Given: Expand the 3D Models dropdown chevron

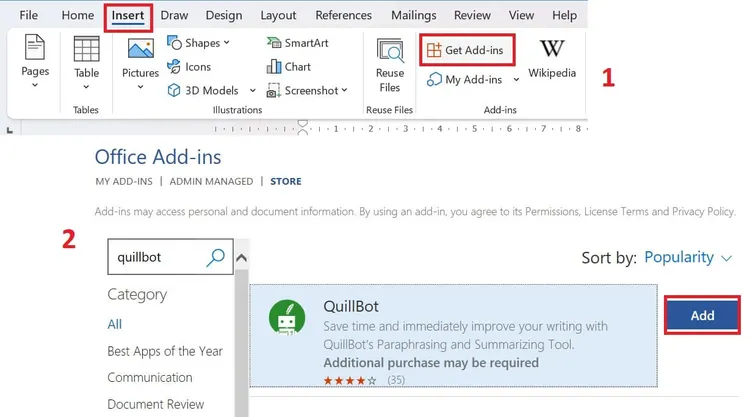Looking at the screenshot, I should pos(253,90).
